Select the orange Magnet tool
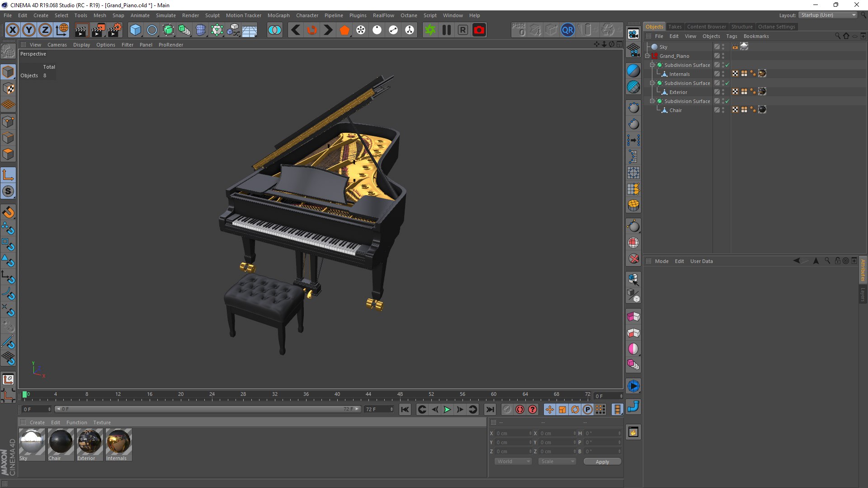The image size is (868, 488). [x=8, y=212]
